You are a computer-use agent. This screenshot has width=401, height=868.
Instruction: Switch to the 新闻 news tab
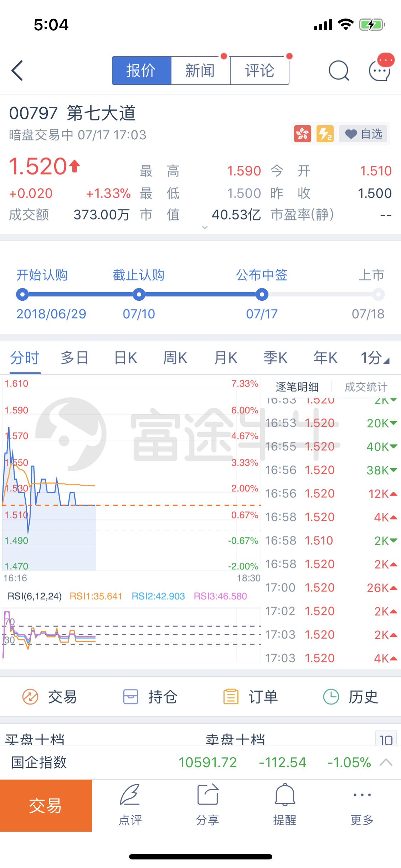tap(200, 71)
